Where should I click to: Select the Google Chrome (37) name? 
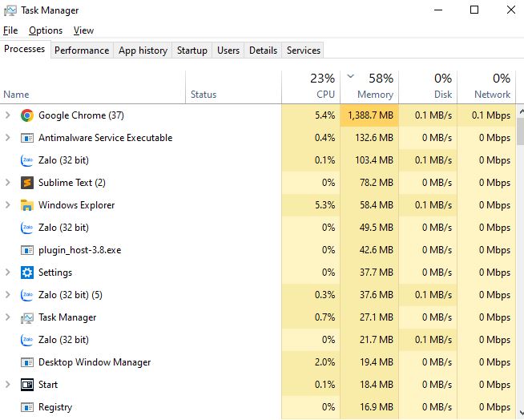point(81,115)
